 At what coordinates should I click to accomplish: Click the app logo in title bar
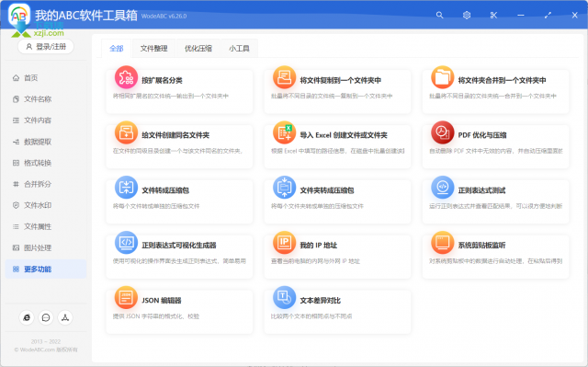click(19, 16)
